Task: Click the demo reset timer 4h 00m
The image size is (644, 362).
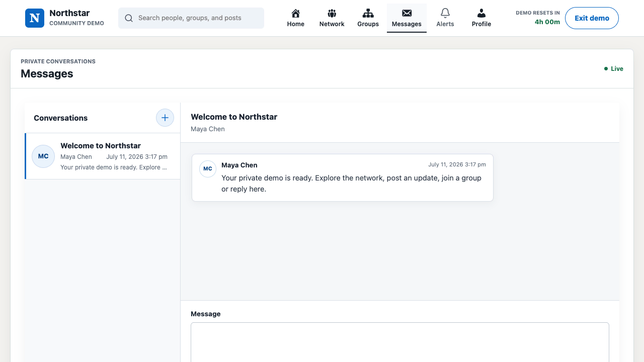Action: point(547,22)
